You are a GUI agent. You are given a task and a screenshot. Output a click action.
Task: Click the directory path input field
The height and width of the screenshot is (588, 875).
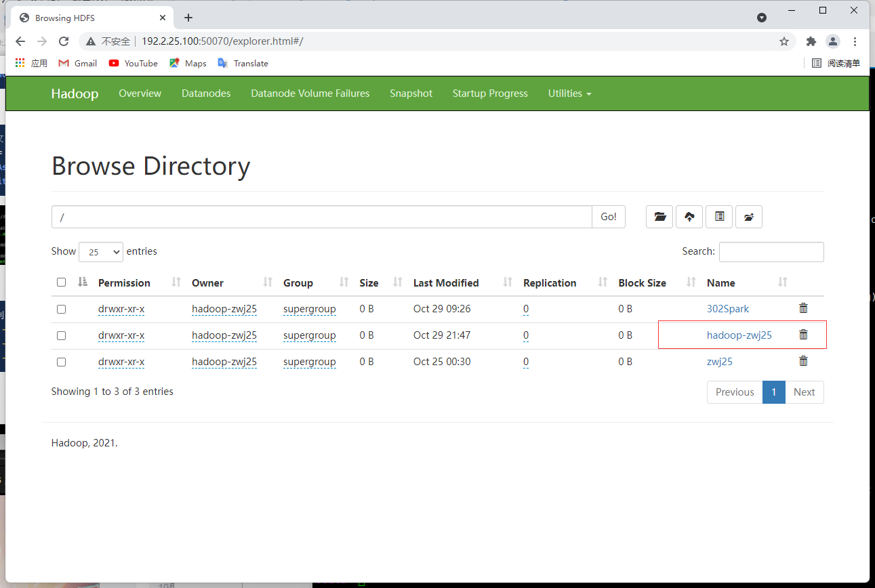(322, 217)
